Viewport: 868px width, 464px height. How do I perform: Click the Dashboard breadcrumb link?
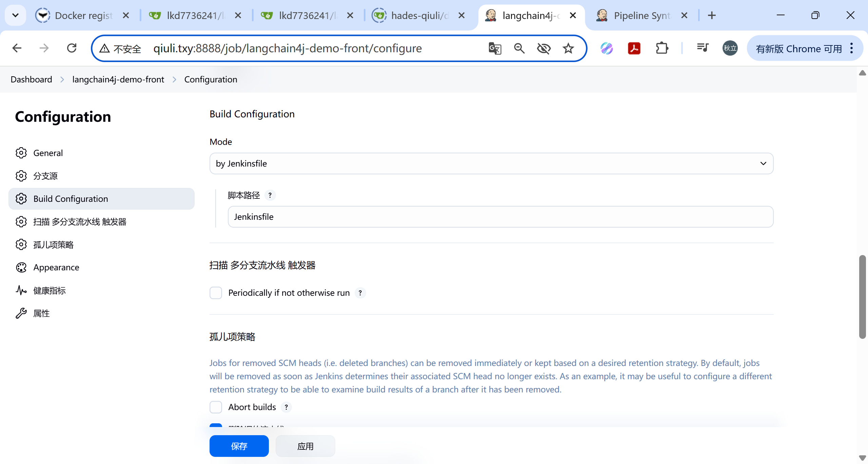31,79
